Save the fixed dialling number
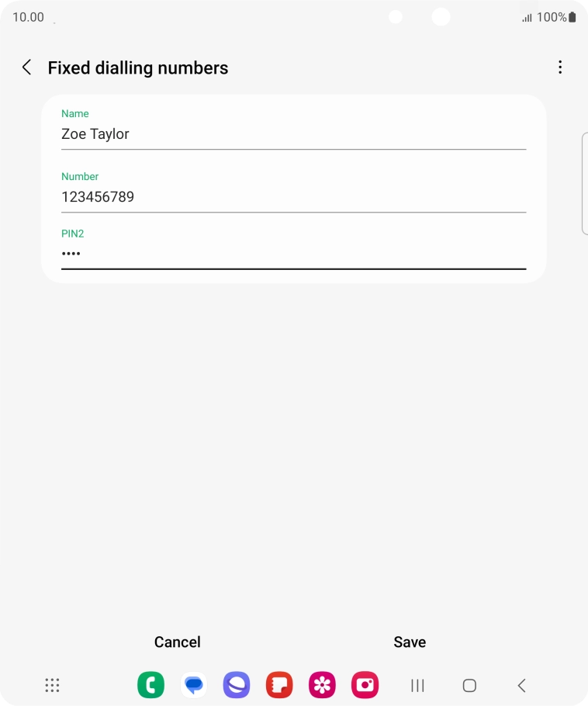This screenshot has width=588, height=706. point(410,642)
